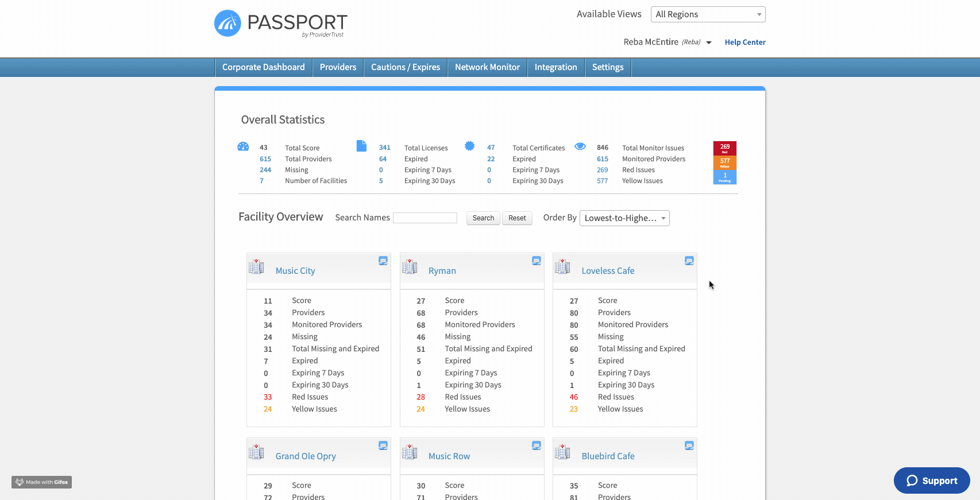Click the 846 Total Monitor Issues value

[603, 148]
